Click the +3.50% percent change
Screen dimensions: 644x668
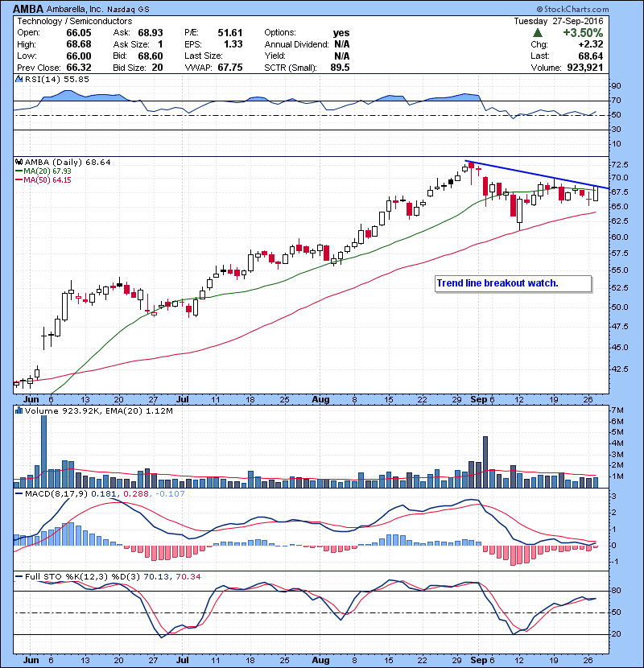point(583,33)
